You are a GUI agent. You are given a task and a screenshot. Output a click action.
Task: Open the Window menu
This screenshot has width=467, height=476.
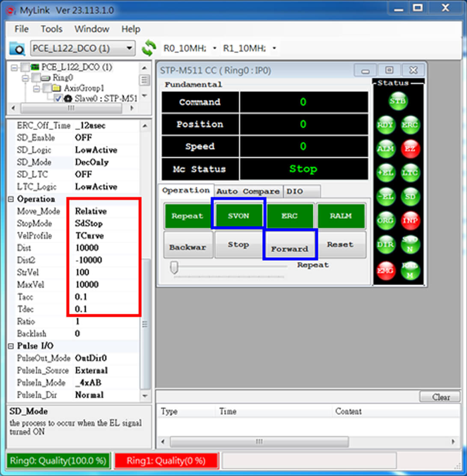[92, 29]
